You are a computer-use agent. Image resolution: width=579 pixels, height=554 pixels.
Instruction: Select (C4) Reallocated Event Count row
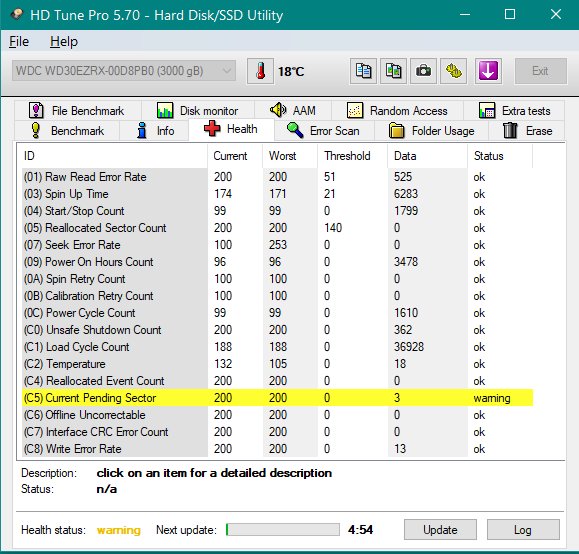click(x=278, y=381)
